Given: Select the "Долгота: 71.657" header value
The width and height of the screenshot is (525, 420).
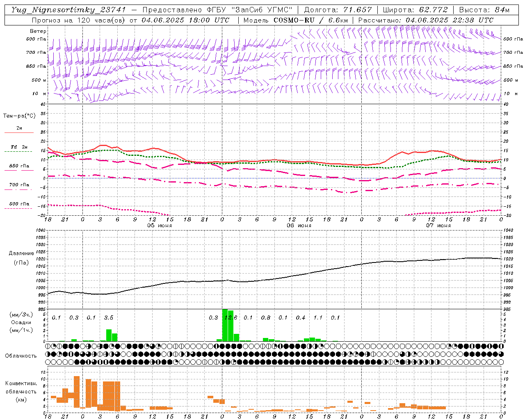Looking at the screenshot, I should coord(338,10).
